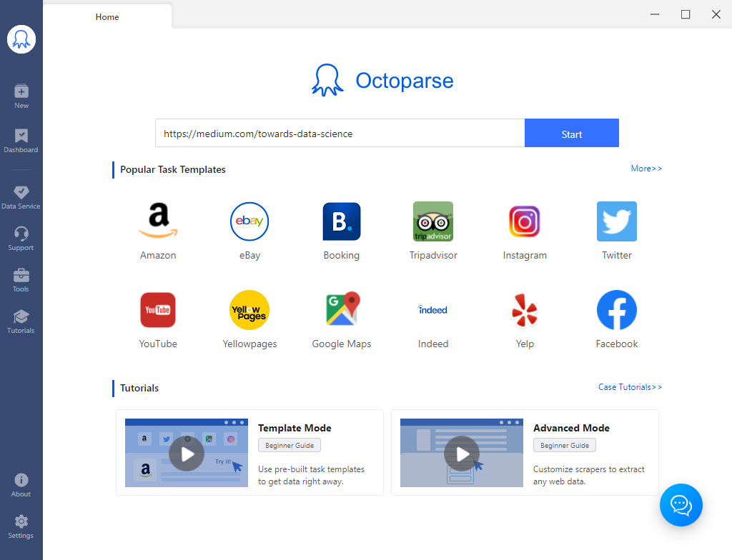Play the Template Mode tutorial video

(187, 453)
